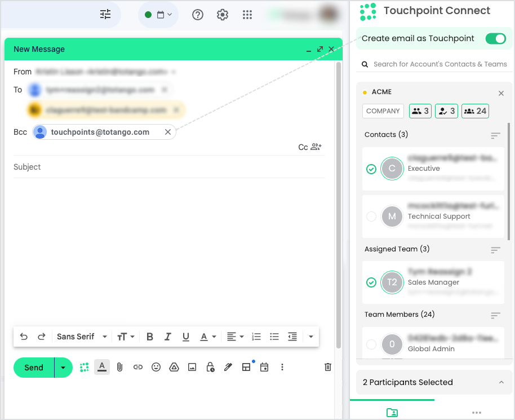Open the more options tab in Touchpoint Connect
The image size is (515, 420).
[477, 413]
